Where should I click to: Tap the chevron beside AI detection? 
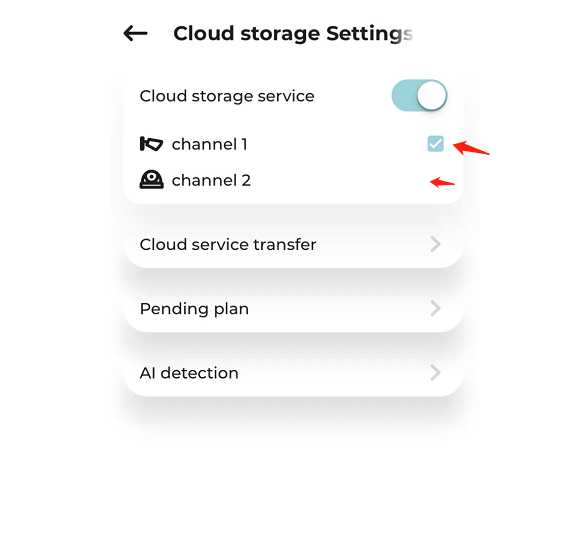pyautogui.click(x=436, y=373)
